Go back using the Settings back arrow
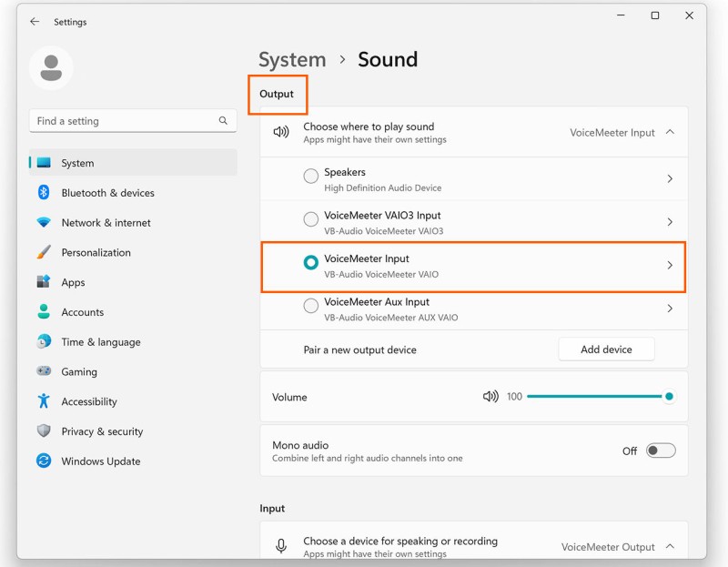728x567 pixels. [35, 21]
